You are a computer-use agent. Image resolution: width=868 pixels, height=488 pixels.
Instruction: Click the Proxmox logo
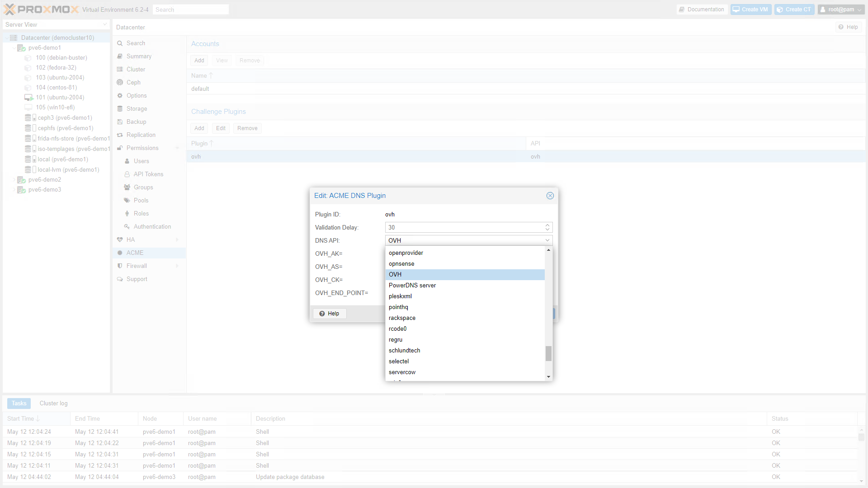point(41,9)
